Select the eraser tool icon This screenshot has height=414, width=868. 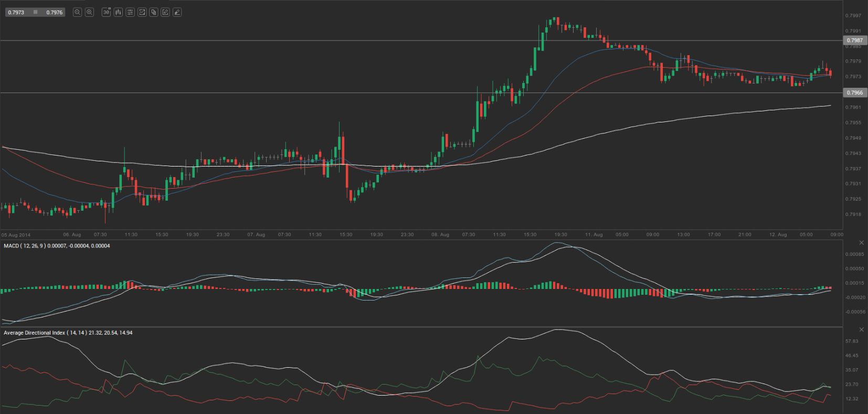point(177,12)
